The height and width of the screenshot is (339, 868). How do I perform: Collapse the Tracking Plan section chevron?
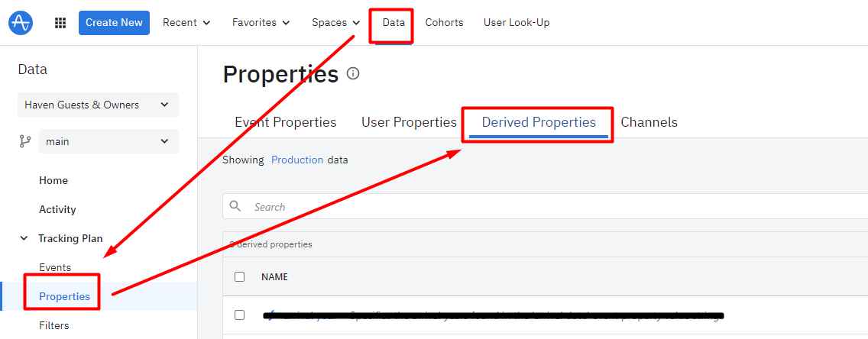(x=24, y=238)
